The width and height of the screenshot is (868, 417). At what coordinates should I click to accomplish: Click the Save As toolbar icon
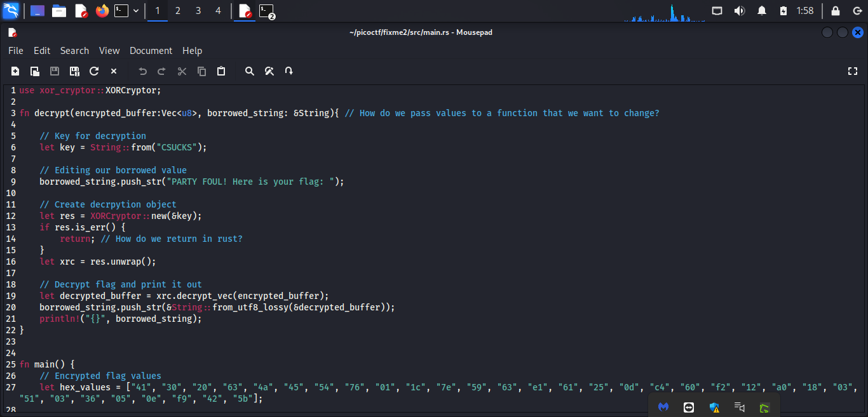(x=74, y=71)
